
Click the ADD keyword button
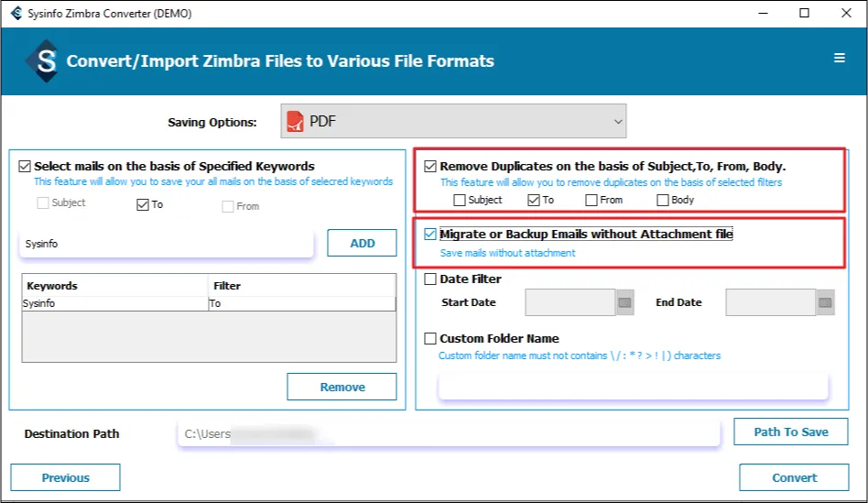pyautogui.click(x=362, y=243)
